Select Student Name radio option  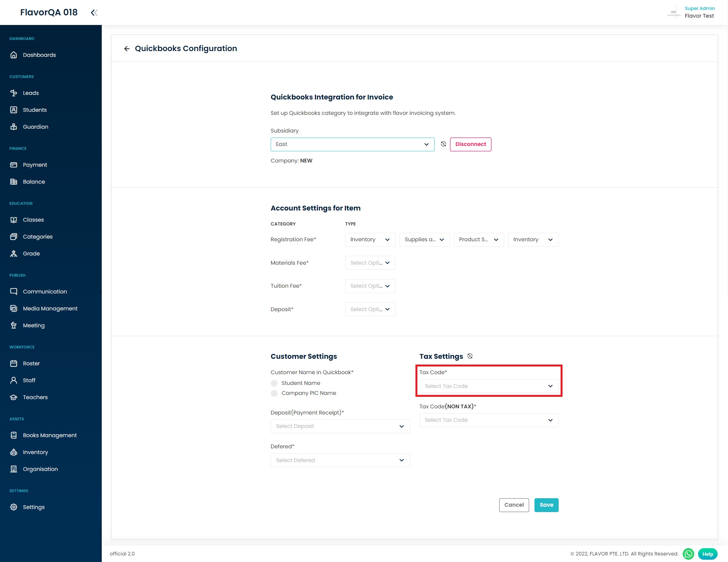[274, 383]
